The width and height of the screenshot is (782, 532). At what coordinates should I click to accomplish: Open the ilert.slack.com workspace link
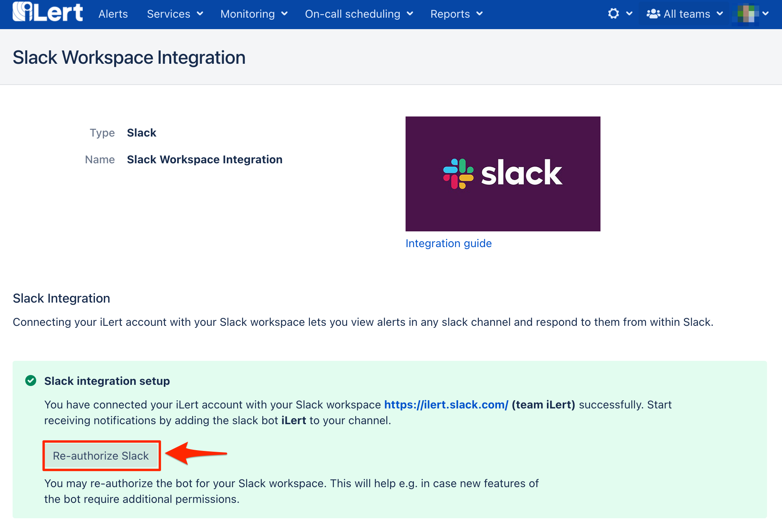pyautogui.click(x=446, y=405)
